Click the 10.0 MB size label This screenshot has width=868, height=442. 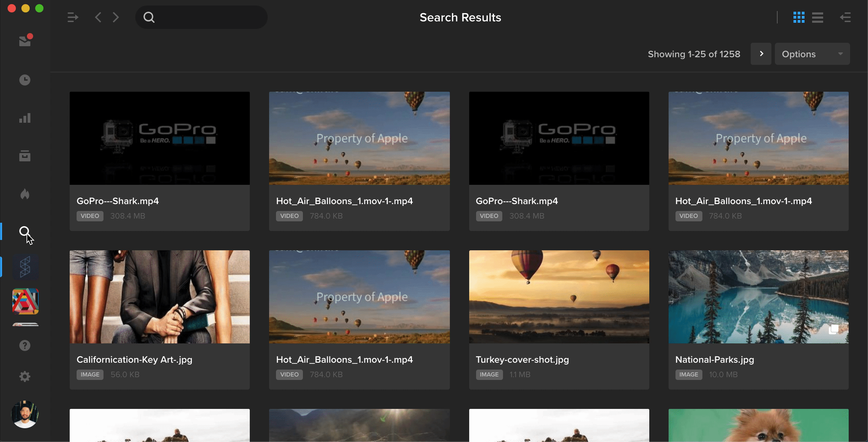(x=723, y=374)
